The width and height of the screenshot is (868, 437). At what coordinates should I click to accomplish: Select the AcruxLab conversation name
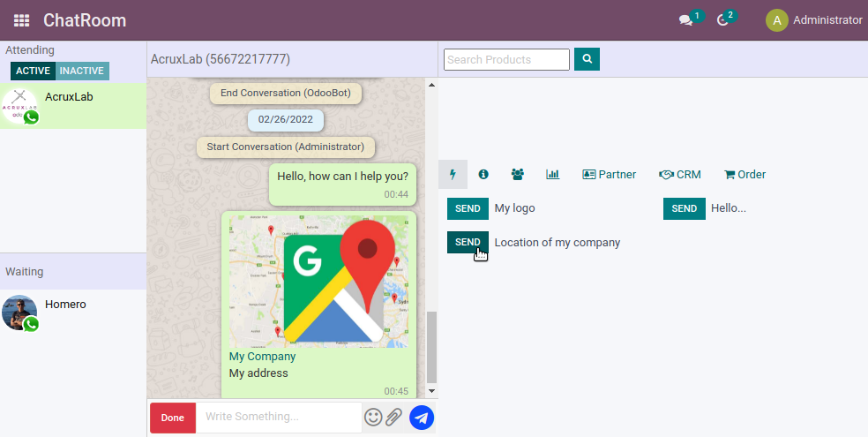69,97
